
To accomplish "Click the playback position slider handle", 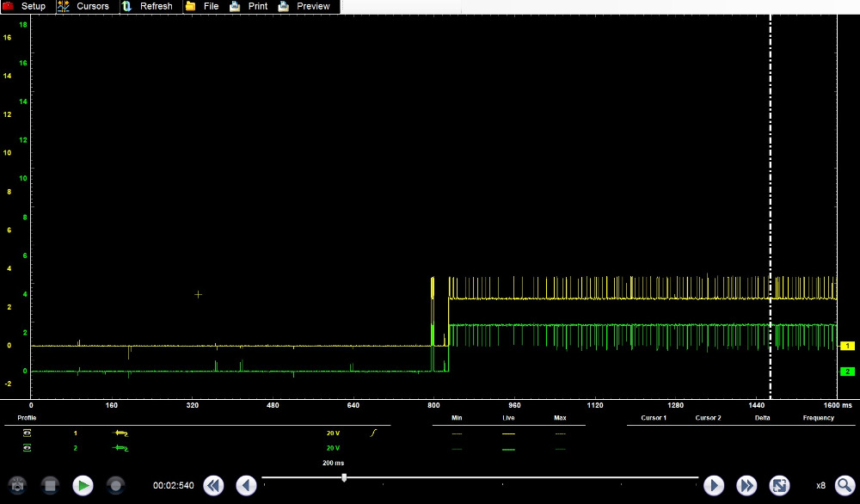I will [344, 477].
